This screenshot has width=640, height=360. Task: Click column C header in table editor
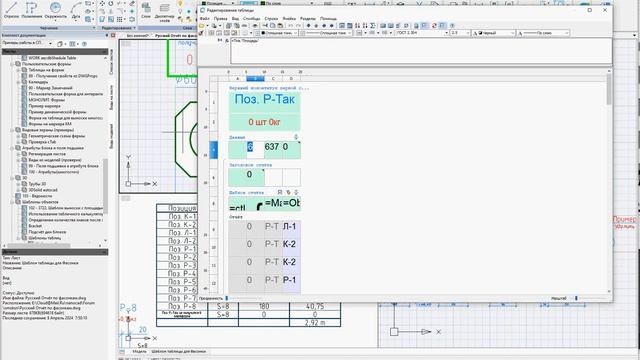pyautogui.click(x=273, y=78)
